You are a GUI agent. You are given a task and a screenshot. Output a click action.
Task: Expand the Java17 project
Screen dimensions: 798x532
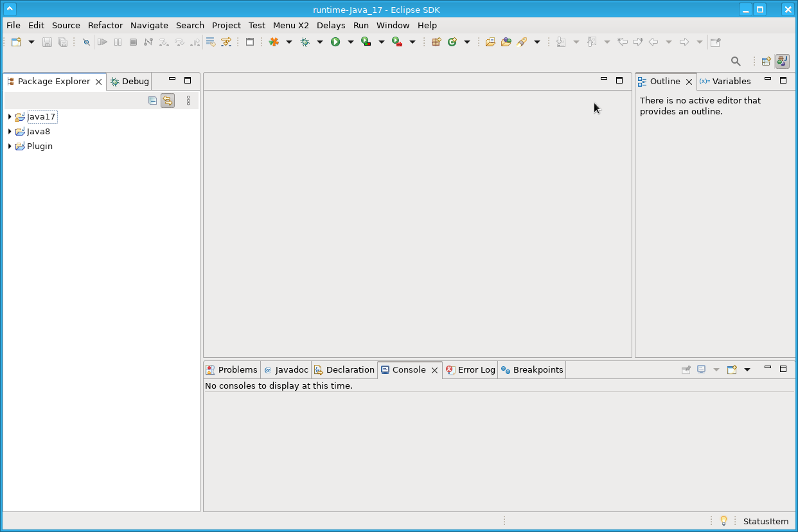9,116
